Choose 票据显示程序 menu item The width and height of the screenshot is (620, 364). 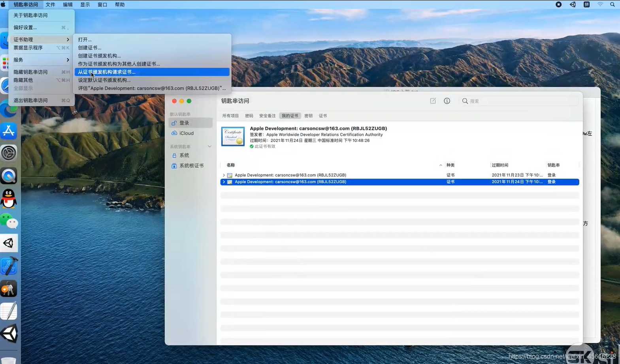(41, 47)
